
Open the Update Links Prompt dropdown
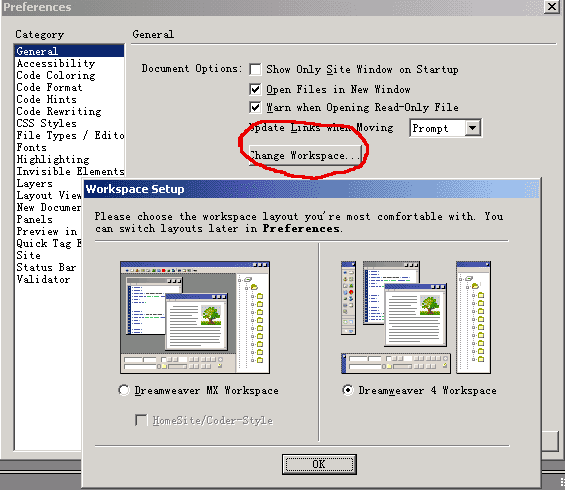pyautogui.click(x=446, y=128)
